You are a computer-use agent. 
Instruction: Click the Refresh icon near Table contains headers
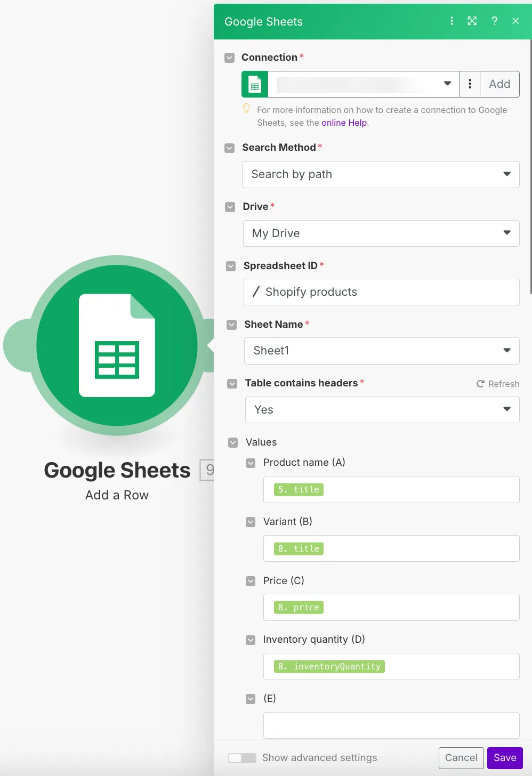pyautogui.click(x=480, y=384)
